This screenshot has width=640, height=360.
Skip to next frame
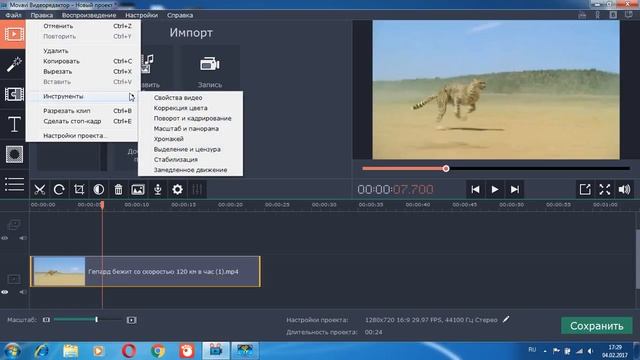coord(515,189)
